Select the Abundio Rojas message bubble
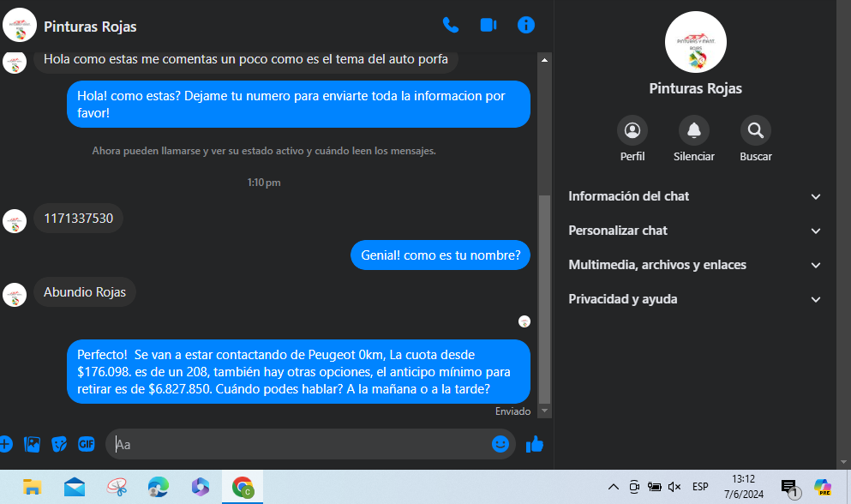 click(x=85, y=292)
